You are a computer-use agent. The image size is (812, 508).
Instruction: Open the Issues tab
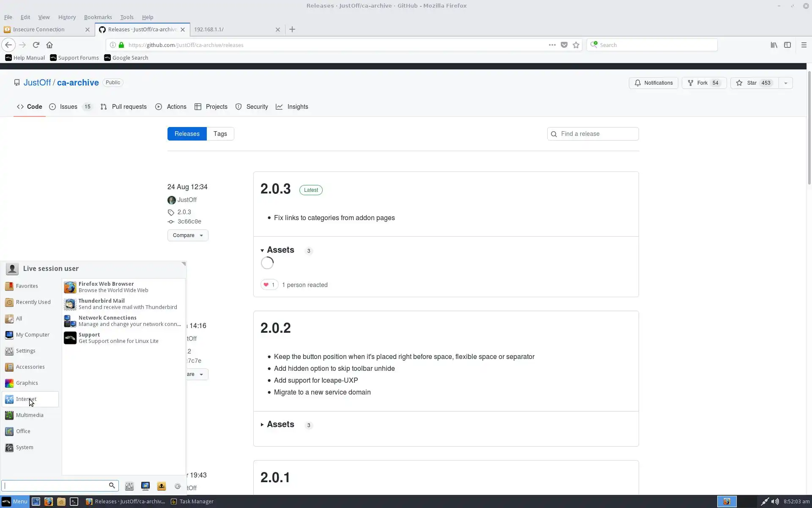point(69,107)
